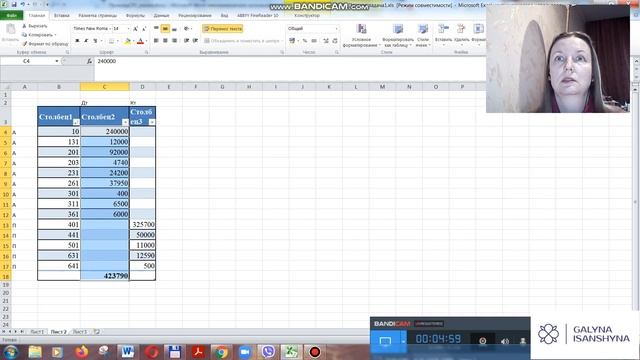640x360 pixels.
Task: Open the font size 14 dropdown
Action: pyautogui.click(x=128, y=29)
